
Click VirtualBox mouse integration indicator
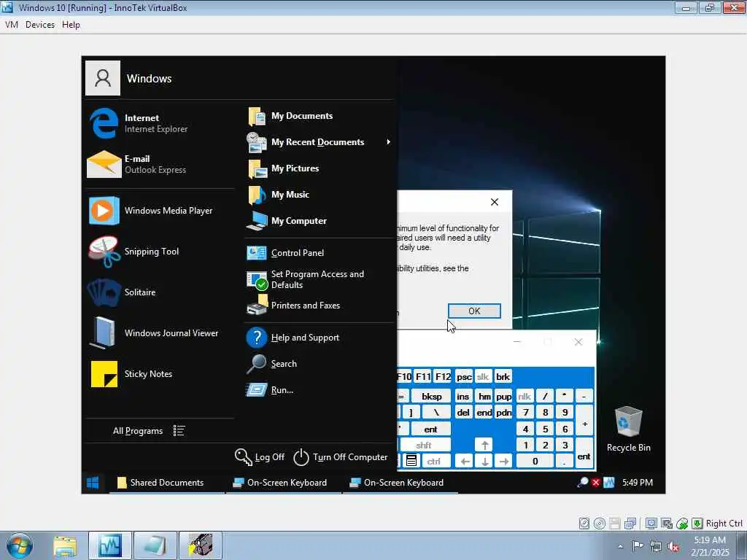tap(682, 524)
